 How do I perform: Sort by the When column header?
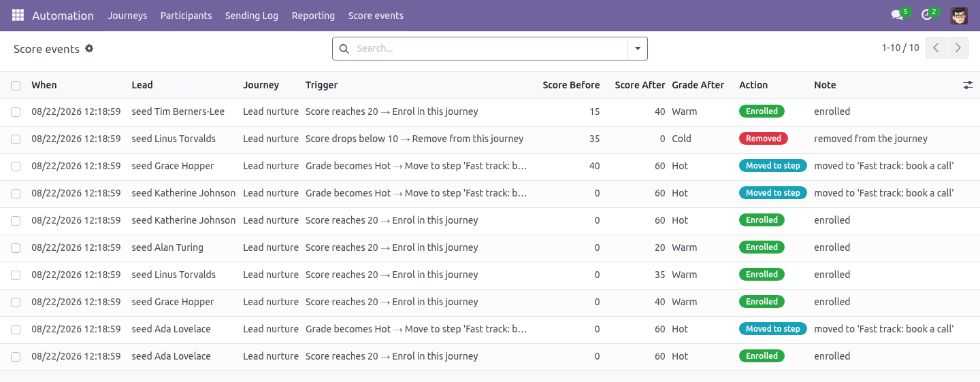pyautogui.click(x=44, y=85)
